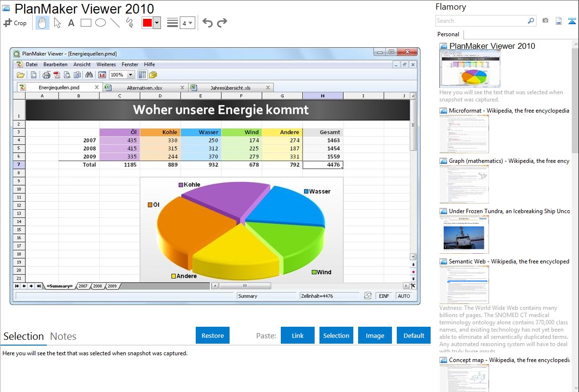Open the Weiteres menu
The image size is (579, 392).
pos(106,64)
